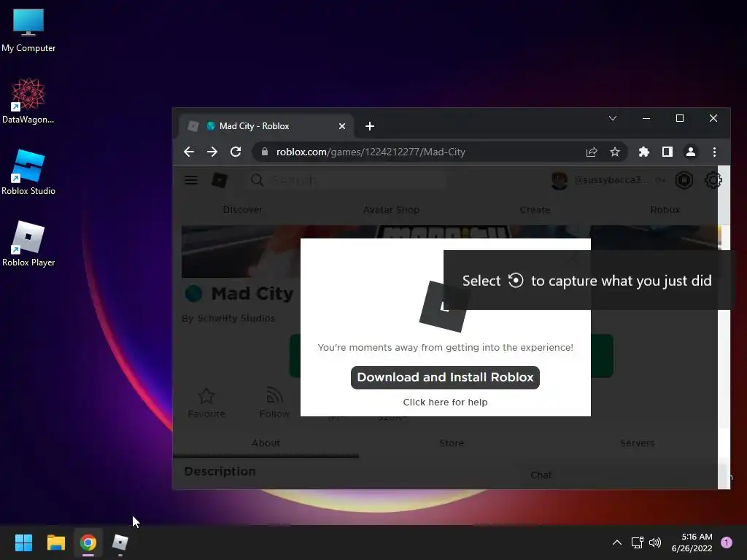Viewport: 747px width, 560px height.
Task: Open Chrome tab search chevron
Action: (613, 118)
